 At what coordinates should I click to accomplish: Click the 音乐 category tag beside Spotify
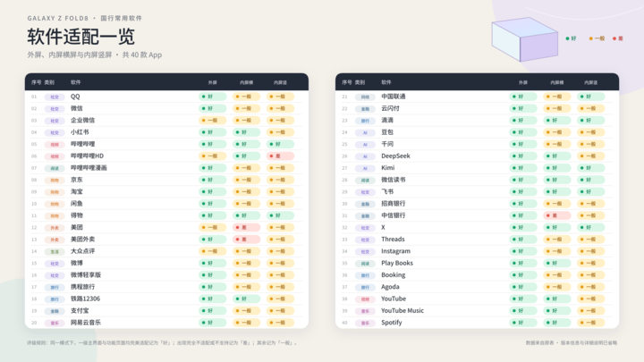365,323
